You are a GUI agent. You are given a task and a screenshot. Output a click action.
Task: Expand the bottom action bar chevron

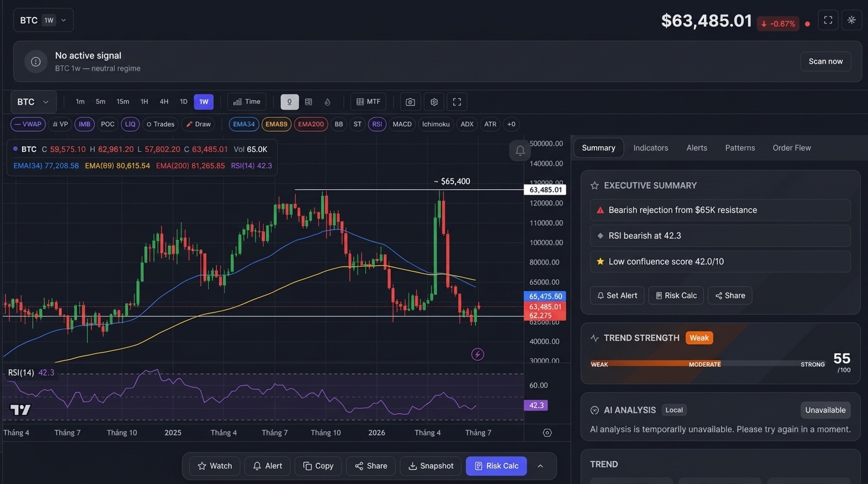[540, 466]
